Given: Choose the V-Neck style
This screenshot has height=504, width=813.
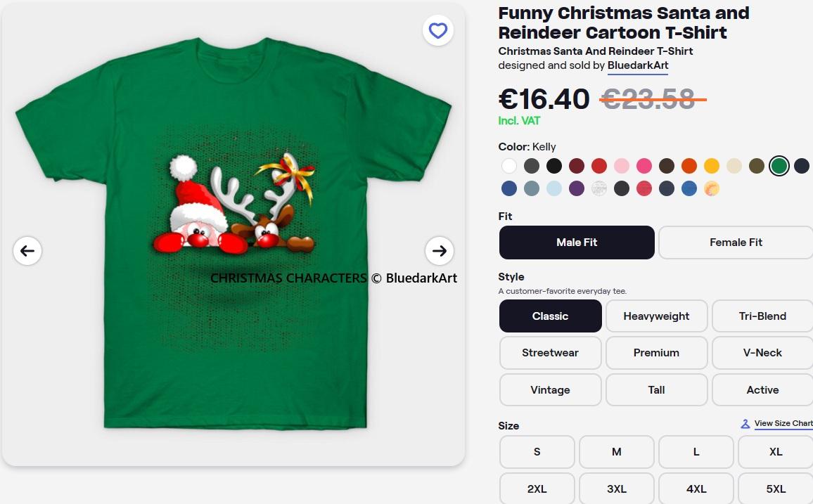Looking at the screenshot, I should [762, 353].
